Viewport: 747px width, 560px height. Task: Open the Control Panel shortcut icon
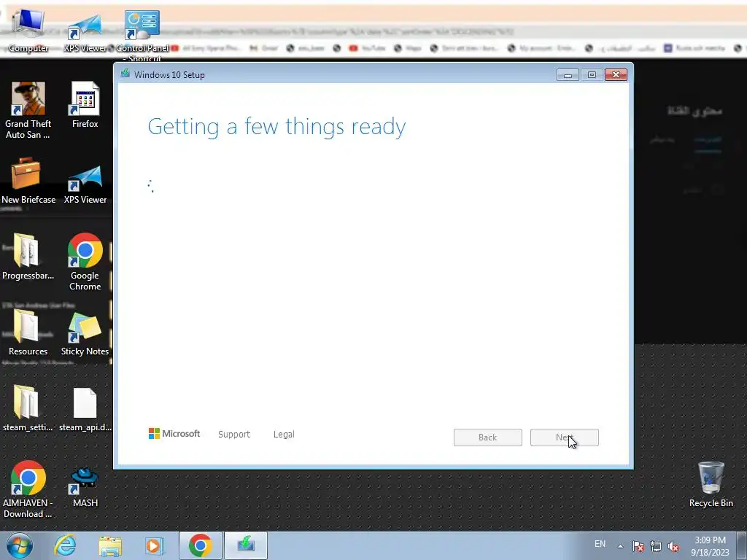pyautogui.click(x=142, y=34)
